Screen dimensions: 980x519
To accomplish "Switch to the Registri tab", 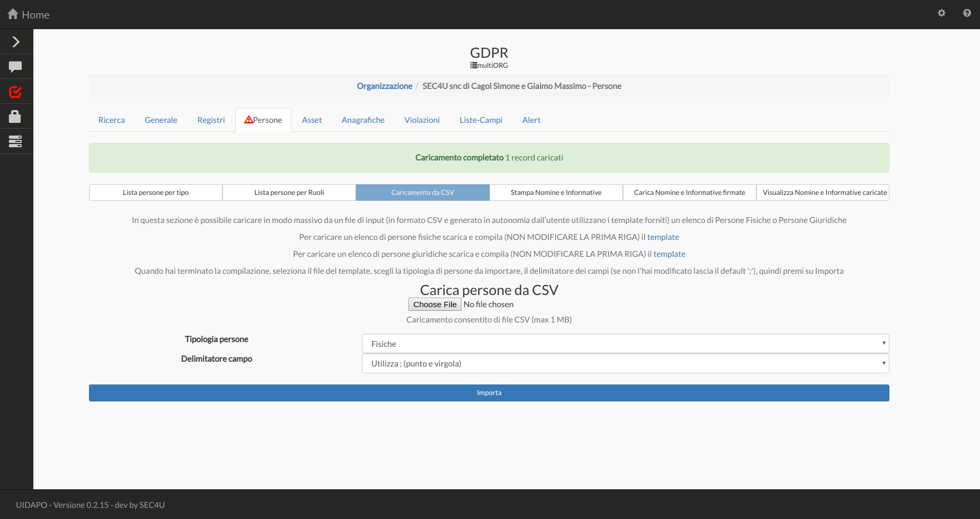I will [x=211, y=120].
